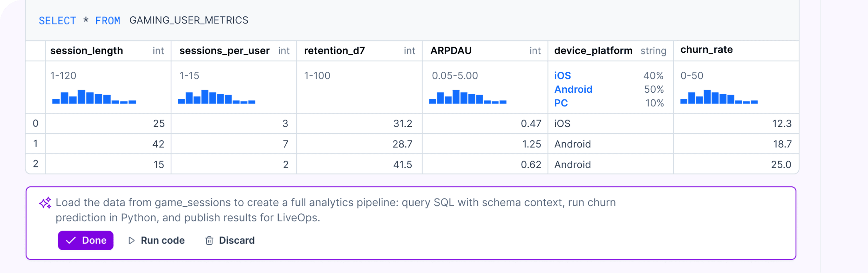The height and width of the screenshot is (273, 868).
Task: Click the session_length distribution histogram
Action: tap(94, 98)
